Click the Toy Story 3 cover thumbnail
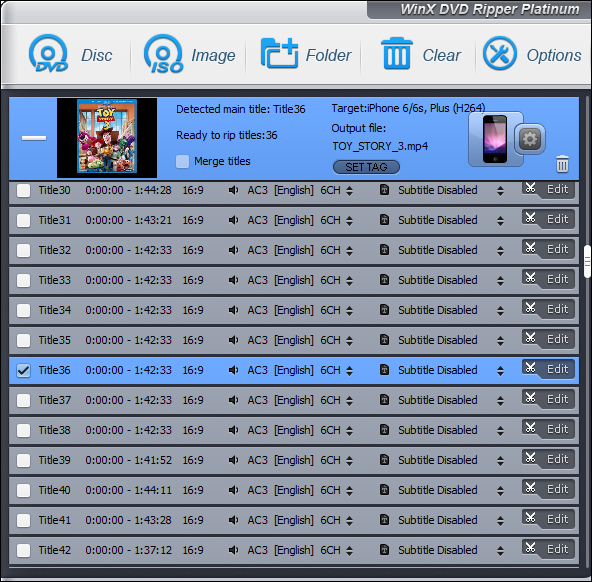This screenshot has width=592, height=582. pyautogui.click(x=107, y=137)
